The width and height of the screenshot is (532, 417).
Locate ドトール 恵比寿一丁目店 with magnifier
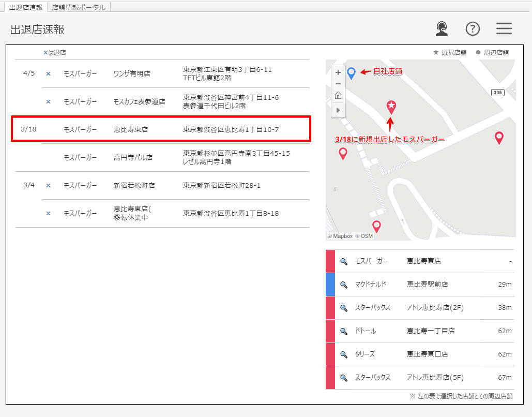coord(344,331)
